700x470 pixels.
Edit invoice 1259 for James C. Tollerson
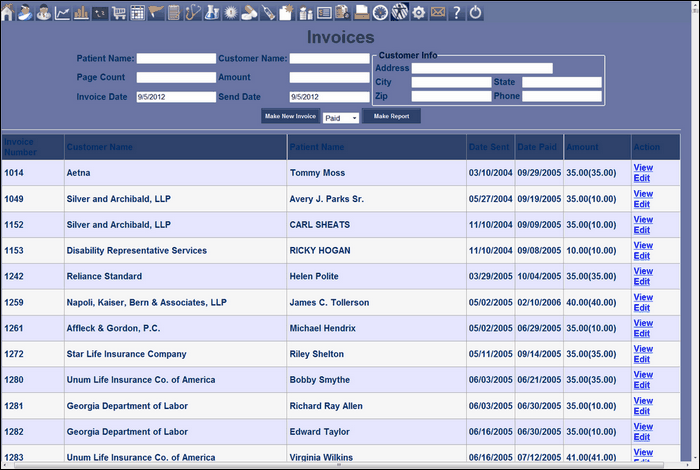tap(642, 308)
